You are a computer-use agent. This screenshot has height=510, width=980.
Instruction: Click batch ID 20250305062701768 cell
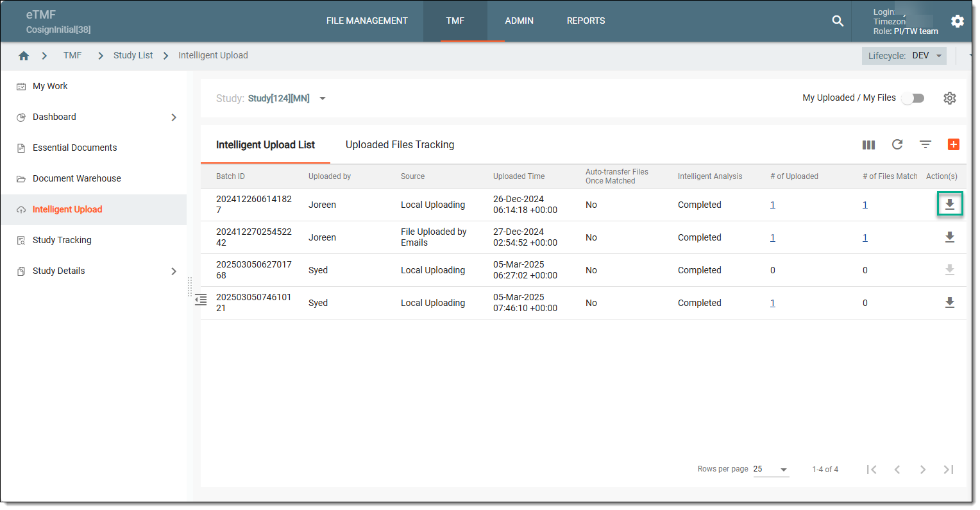click(x=254, y=270)
